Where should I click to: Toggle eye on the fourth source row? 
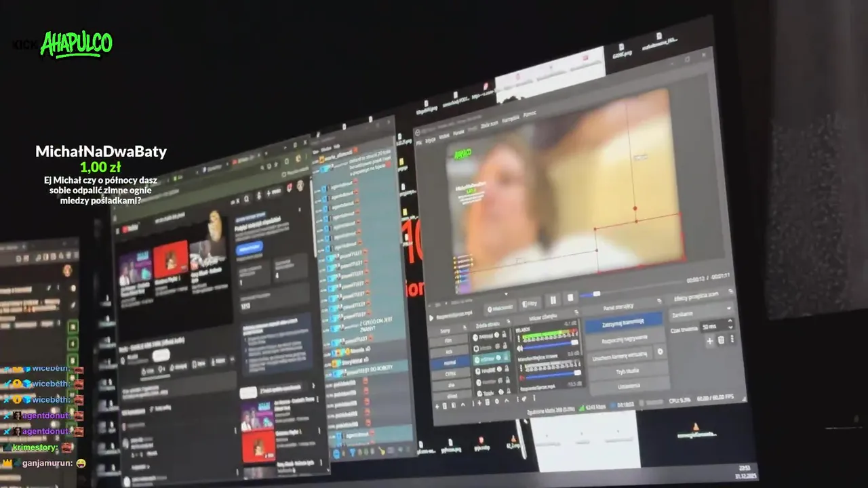[x=500, y=369]
